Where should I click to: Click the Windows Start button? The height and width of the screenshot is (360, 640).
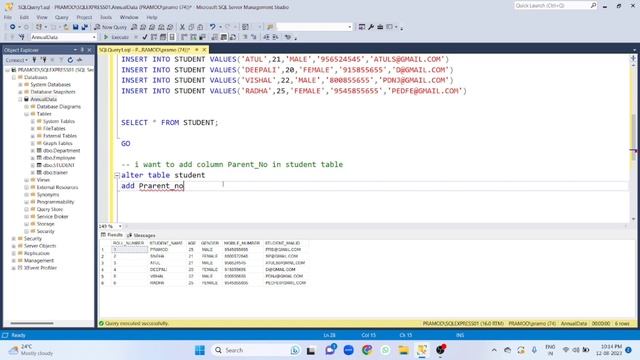coord(200,350)
